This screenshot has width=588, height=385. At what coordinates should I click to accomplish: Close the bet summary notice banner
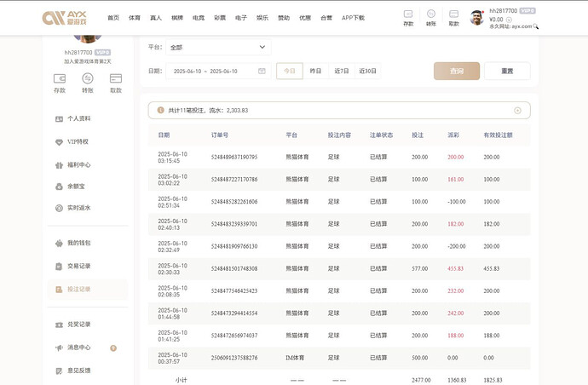[x=517, y=111]
